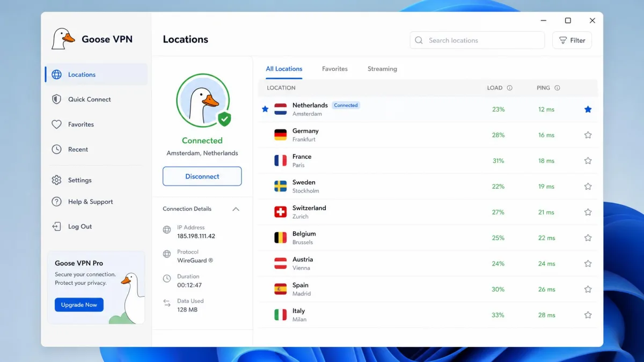The image size is (644, 362).
Task: Click the LOCATION column header
Action: [x=281, y=88]
